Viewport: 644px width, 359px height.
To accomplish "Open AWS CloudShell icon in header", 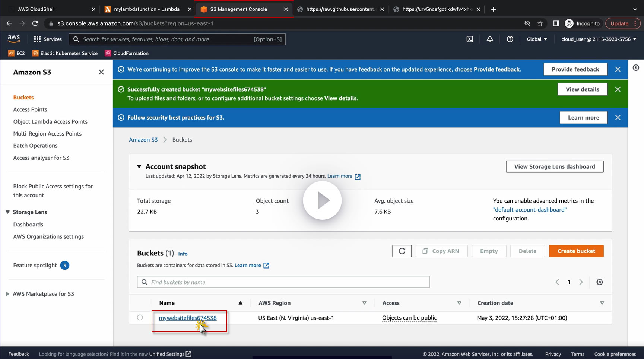I will pos(470,39).
